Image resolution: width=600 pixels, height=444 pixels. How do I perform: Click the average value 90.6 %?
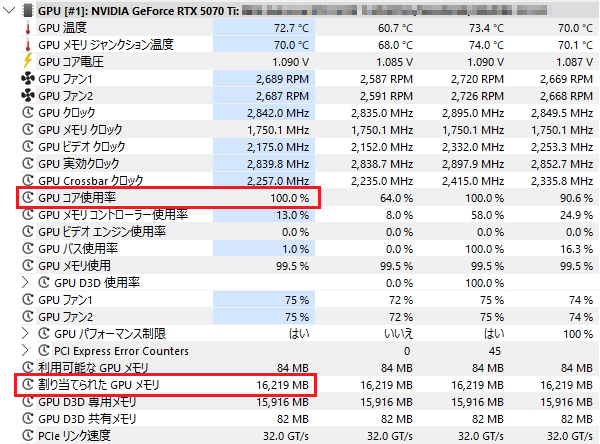576,198
